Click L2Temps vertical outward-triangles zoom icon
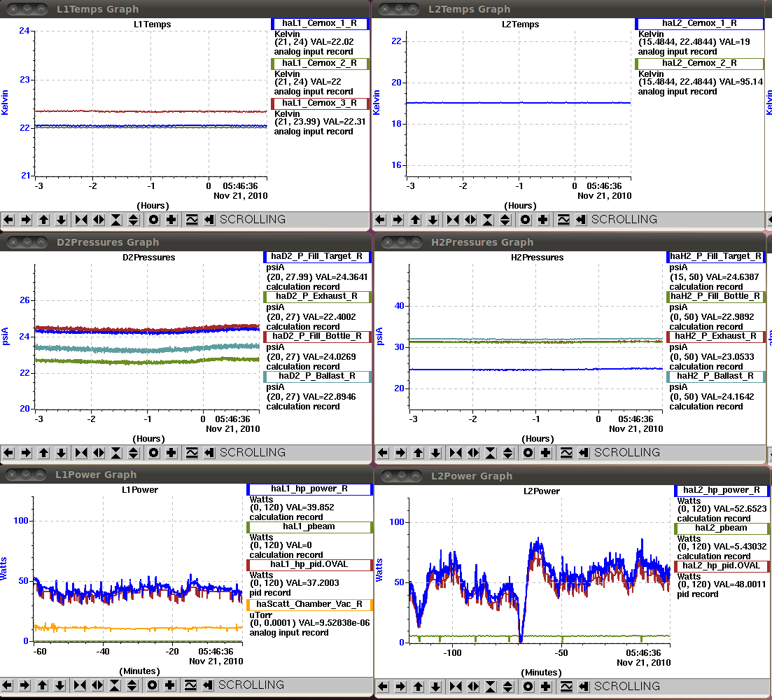Image resolution: width=772 pixels, height=700 pixels. click(505, 220)
